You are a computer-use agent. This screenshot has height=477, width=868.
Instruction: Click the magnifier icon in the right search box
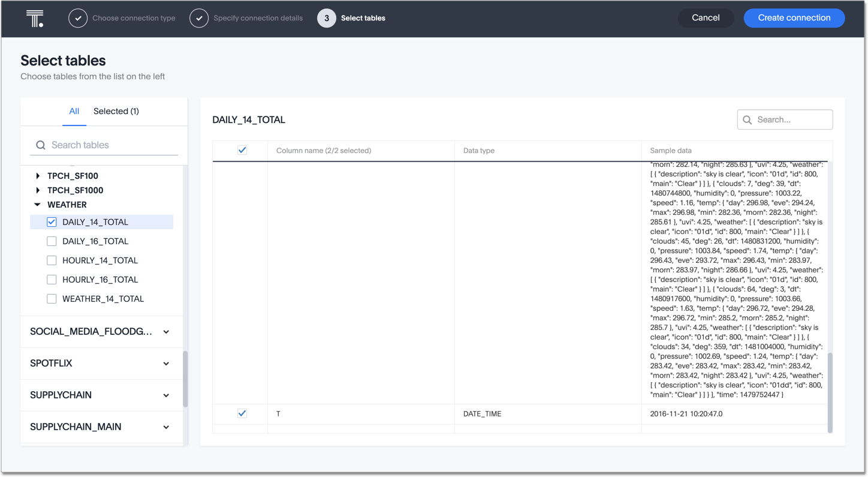[748, 119]
